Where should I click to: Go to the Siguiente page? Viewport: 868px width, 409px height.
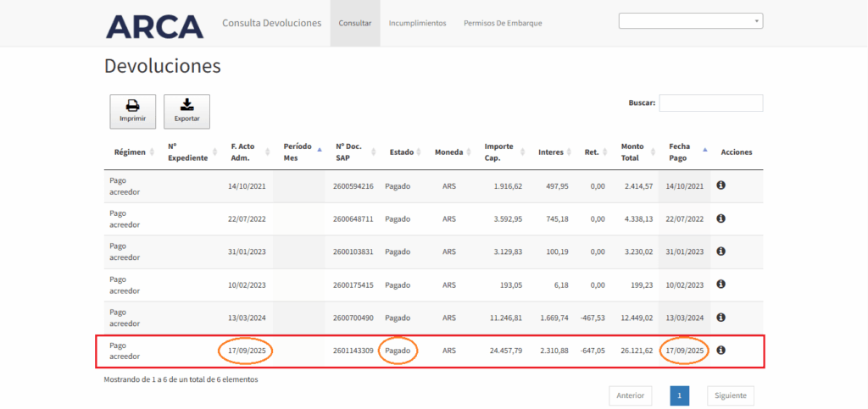(730, 395)
